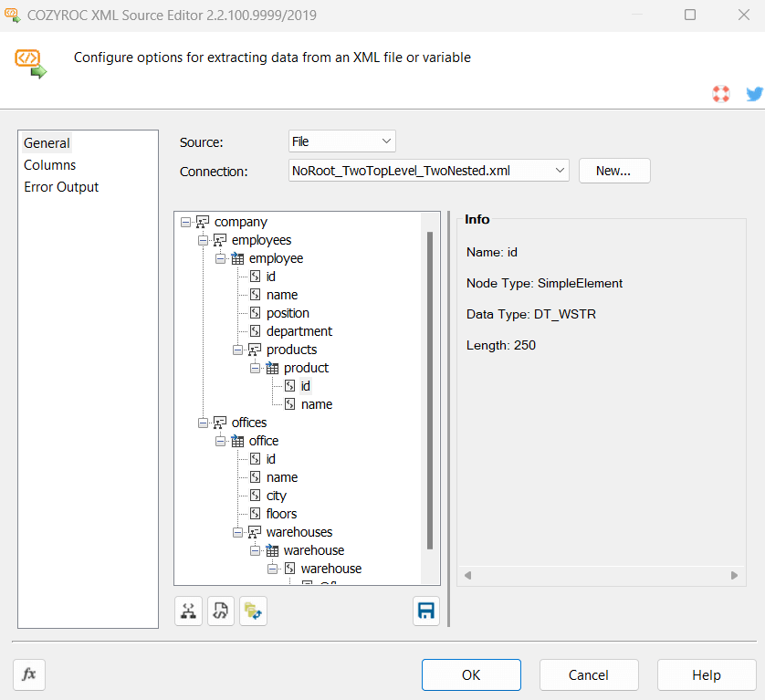This screenshot has height=700, width=765.
Task: Select id under product
Action: point(306,386)
